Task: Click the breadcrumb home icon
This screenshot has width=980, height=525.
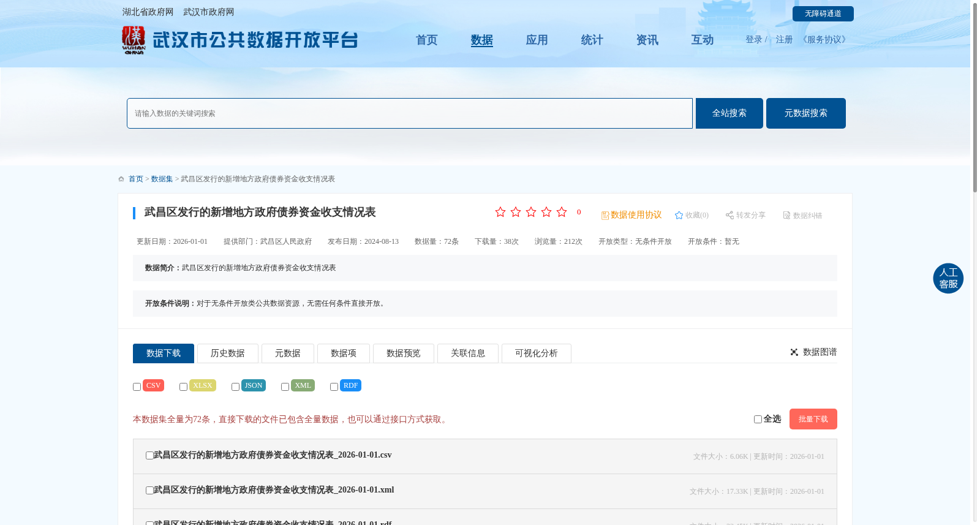Action: tap(121, 179)
